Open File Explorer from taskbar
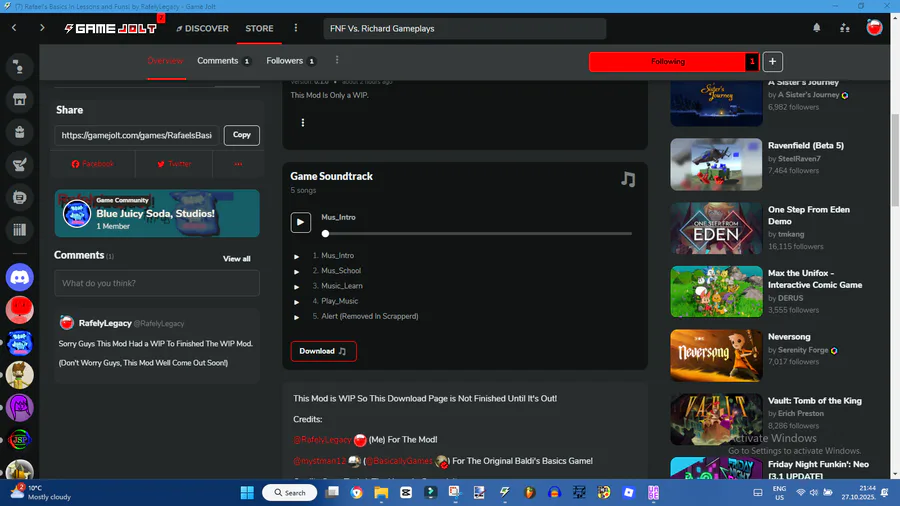The width and height of the screenshot is (900, 506). 381,492
